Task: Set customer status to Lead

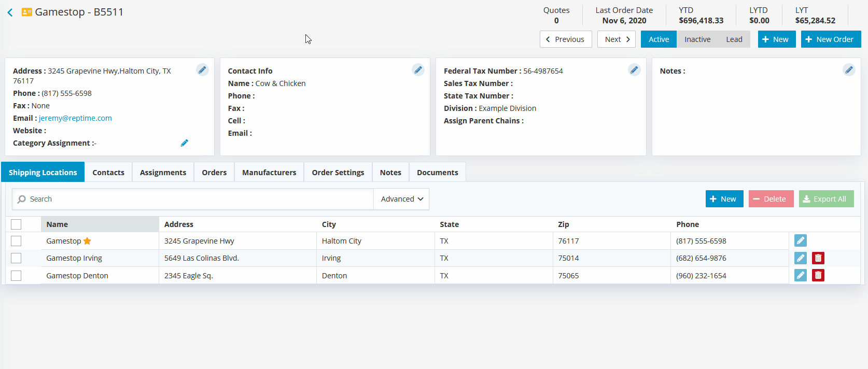Action: coord(734,39)
